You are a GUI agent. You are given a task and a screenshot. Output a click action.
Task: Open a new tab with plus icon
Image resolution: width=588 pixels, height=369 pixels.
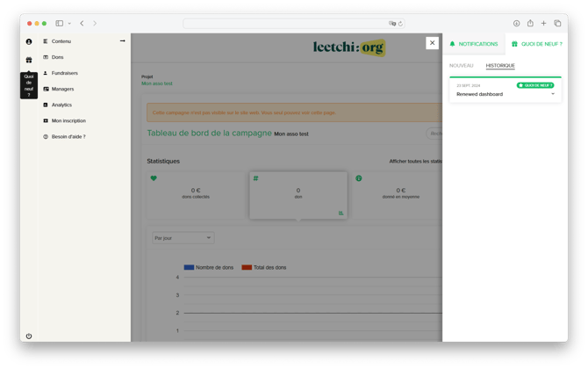pos(543,23)
